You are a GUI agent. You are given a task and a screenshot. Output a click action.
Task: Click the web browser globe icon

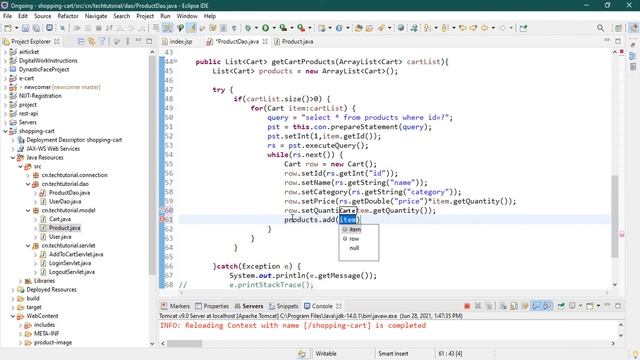click(x=401, y=28)
